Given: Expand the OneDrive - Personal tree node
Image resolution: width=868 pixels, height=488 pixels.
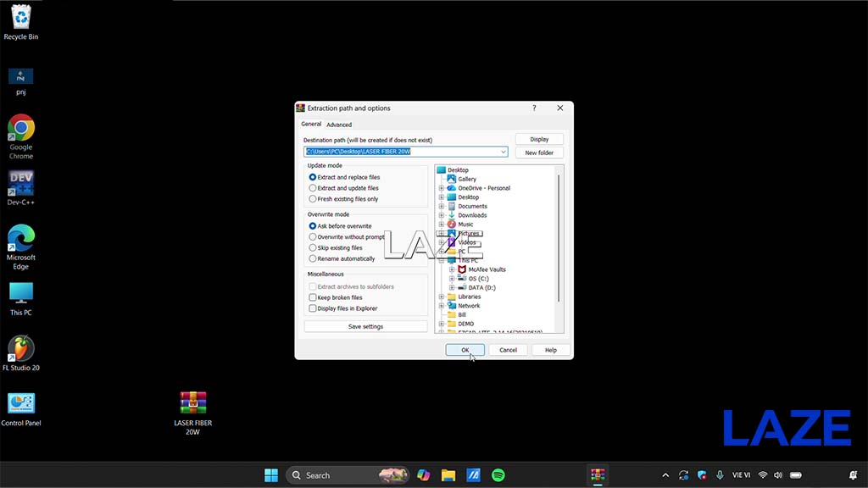Looking at the screenshot, I should tap(442, 188).
